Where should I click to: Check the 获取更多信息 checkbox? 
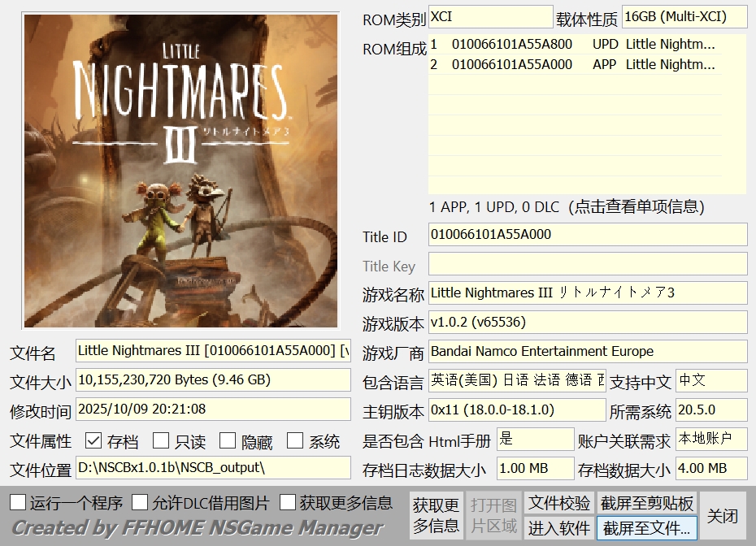click(x=287, y=502)
